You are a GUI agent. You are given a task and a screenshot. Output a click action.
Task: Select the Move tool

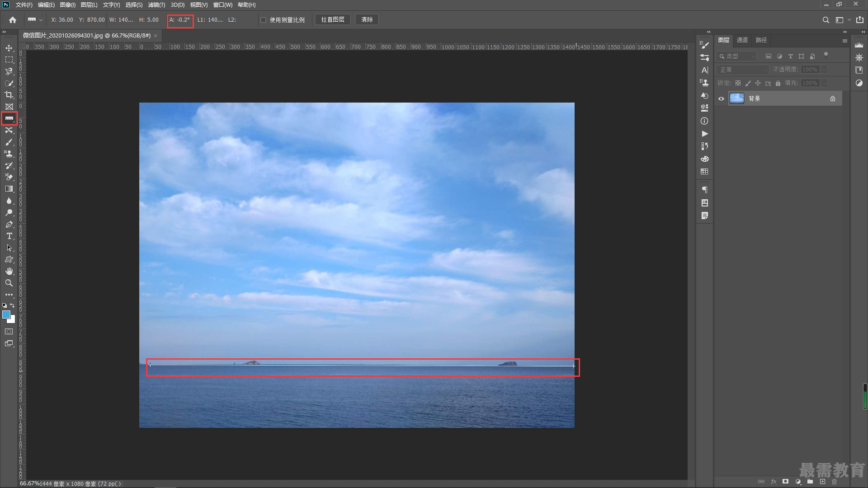click(x=9, y=48)
